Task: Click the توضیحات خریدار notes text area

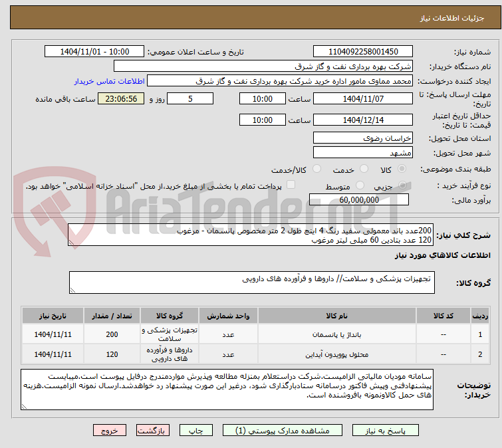Action: point(227,390)
